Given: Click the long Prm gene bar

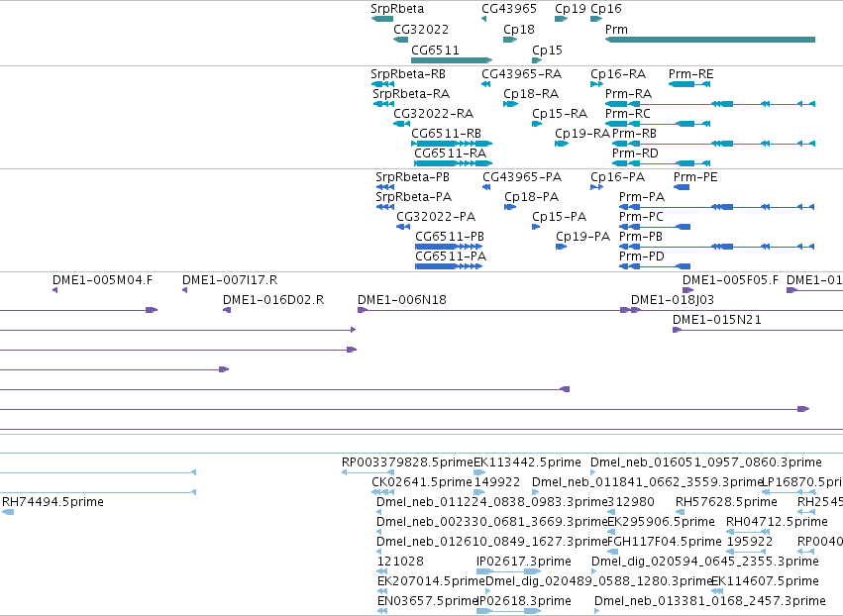Looking at the screenshot, I should coord(710,40).
